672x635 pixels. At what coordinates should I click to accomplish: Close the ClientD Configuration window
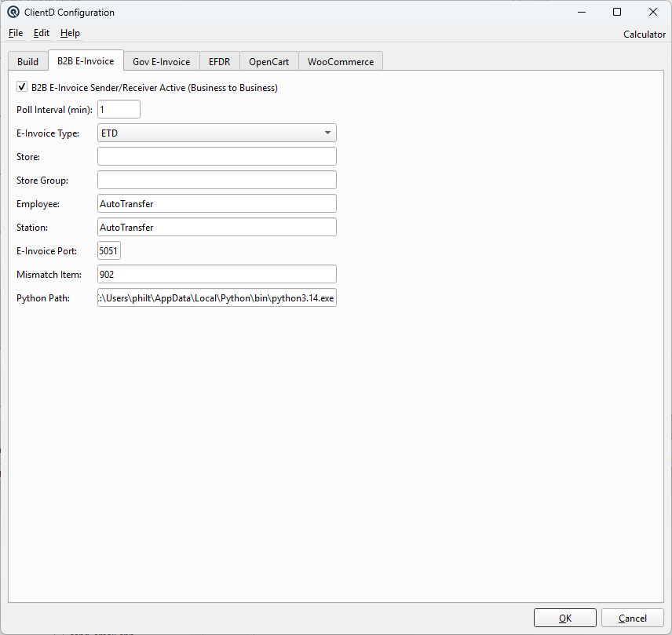tap(652, 12)
